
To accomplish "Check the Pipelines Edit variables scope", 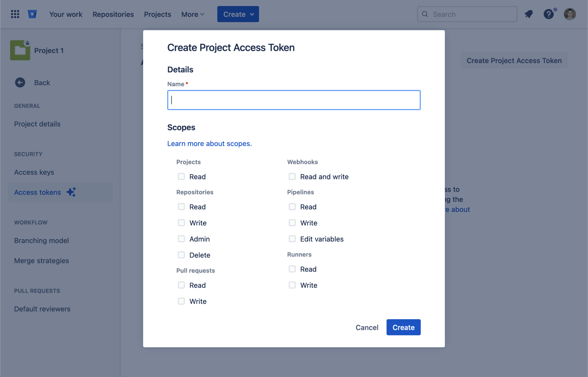I will pyautogui.click(x=292, y=239).
